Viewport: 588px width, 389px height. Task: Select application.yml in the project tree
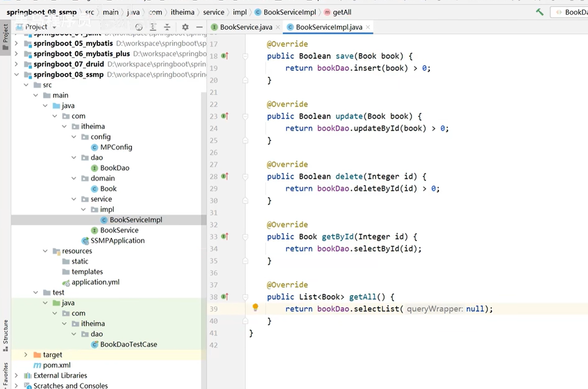point(95,282)
